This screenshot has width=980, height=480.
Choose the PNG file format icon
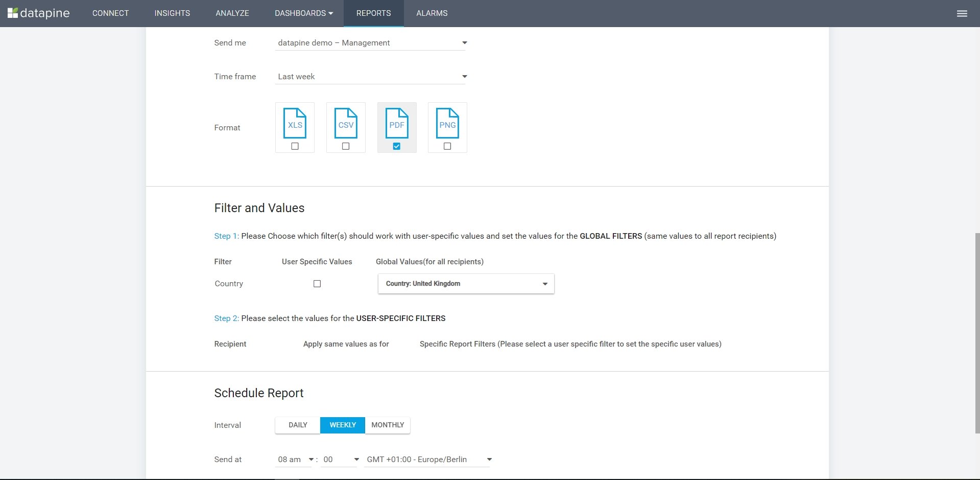447,123
